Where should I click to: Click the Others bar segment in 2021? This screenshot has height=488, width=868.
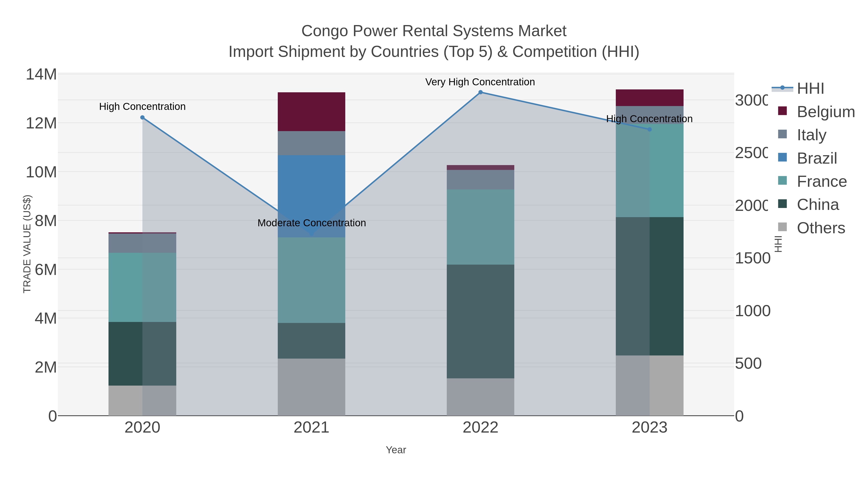tap(311, 387)
